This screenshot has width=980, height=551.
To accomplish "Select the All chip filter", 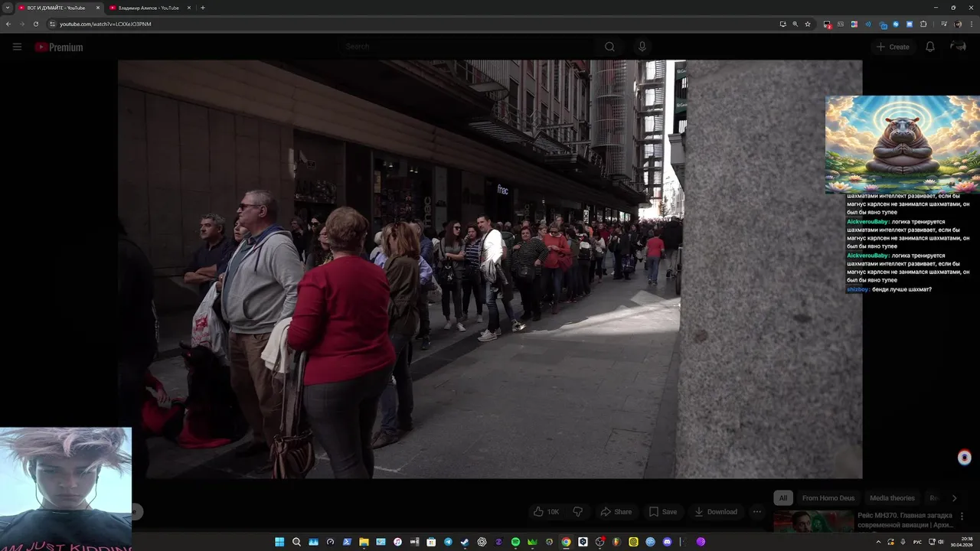I will pos(782,498).
